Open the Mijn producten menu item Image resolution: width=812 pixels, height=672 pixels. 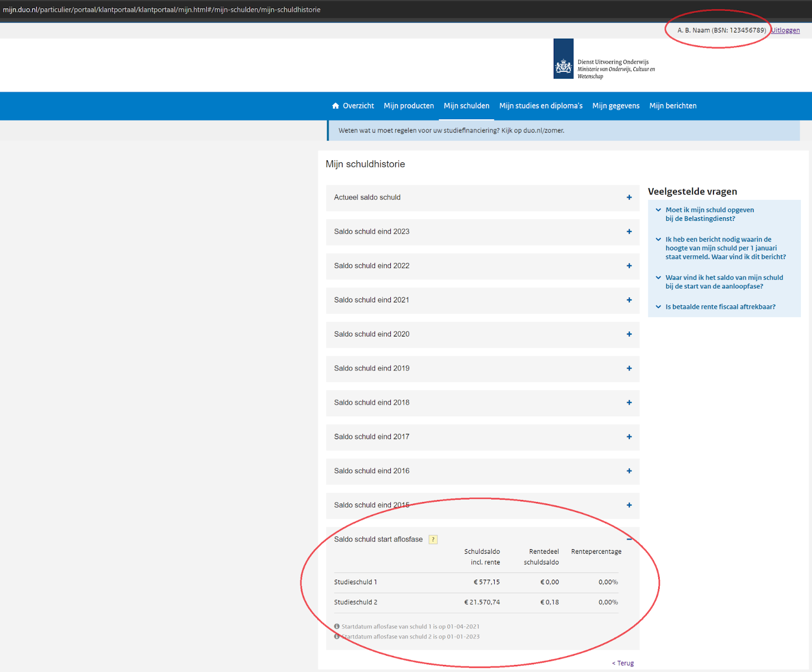click(409, 106)
